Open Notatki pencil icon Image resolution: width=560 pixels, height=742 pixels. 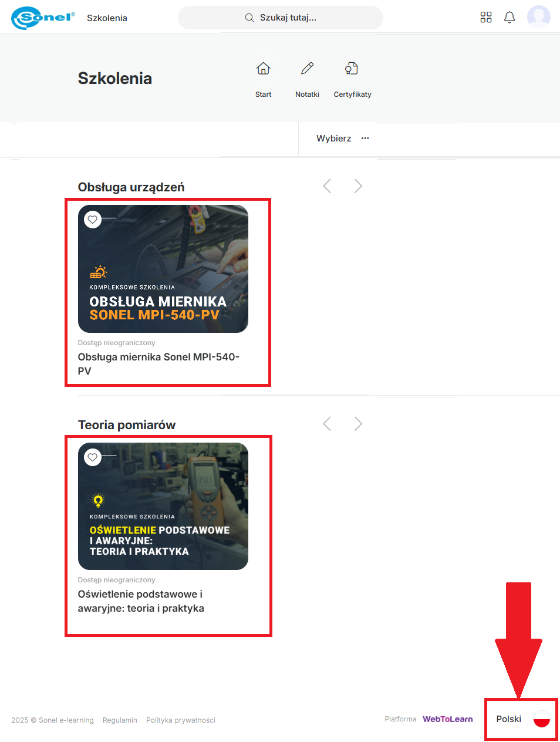[307, 69]
